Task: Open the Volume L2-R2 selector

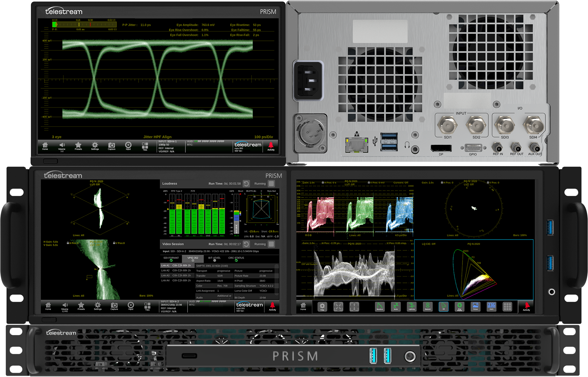Action: (x=65, y=306)
